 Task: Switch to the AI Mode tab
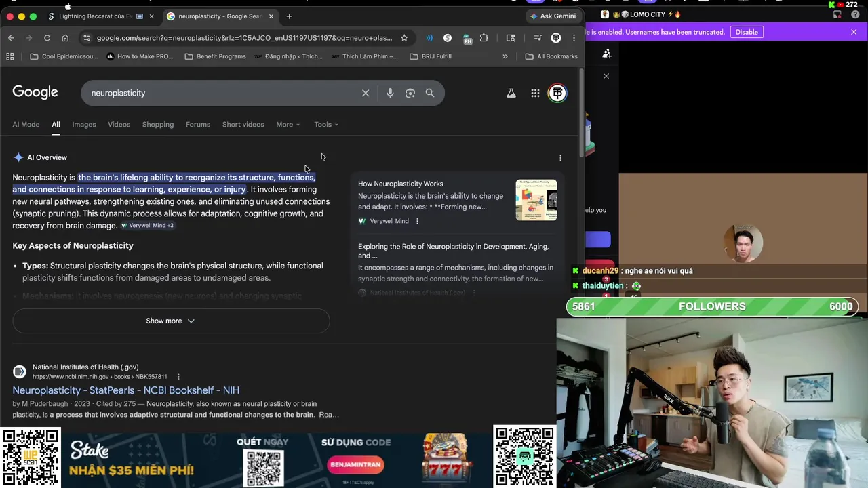pyautogui.click(x=26, y=125)
